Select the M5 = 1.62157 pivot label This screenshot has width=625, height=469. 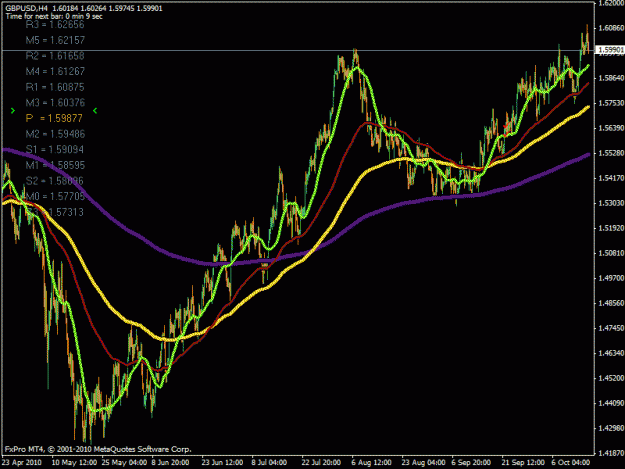(x=55, y=40)
